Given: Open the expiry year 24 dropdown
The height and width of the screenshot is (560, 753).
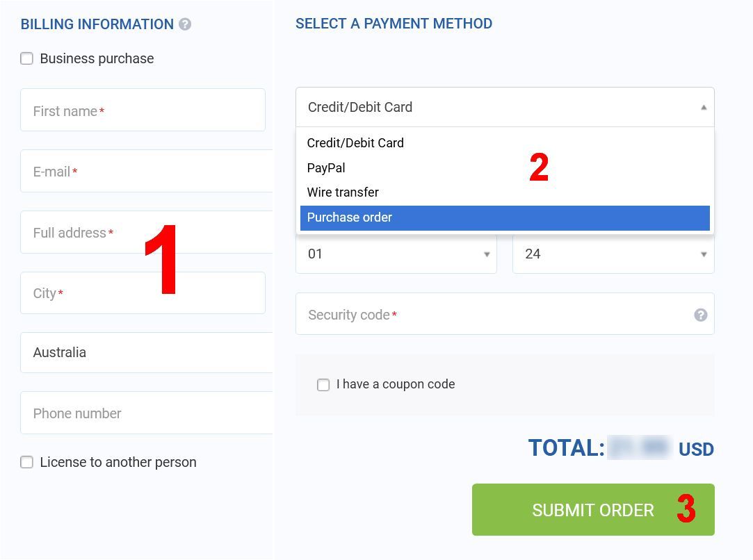Looking at the screenshot, I should point(613,254).
